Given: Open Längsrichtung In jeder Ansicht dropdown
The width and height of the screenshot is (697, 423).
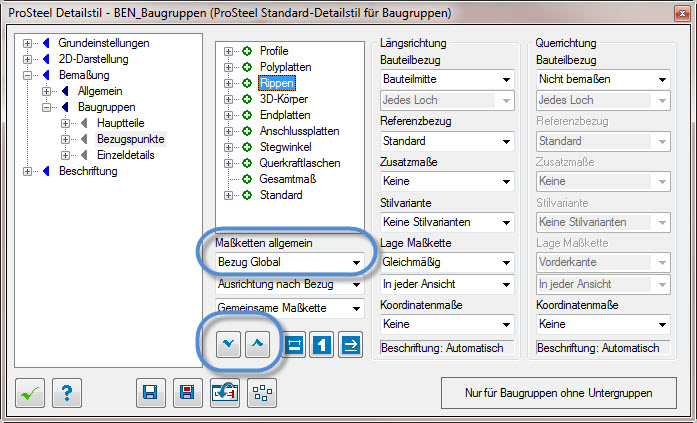Looking at the screenshot, I should (447, 284).
